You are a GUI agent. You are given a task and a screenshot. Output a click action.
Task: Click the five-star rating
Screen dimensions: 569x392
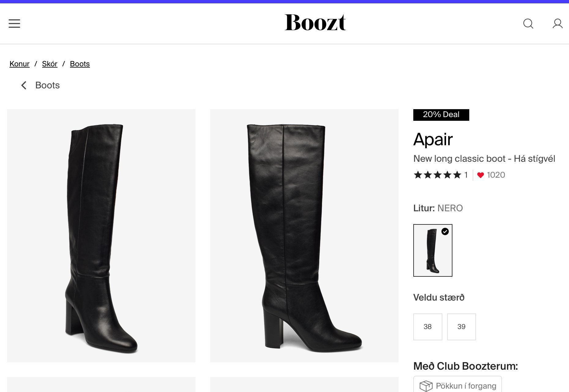pos(437,175)
